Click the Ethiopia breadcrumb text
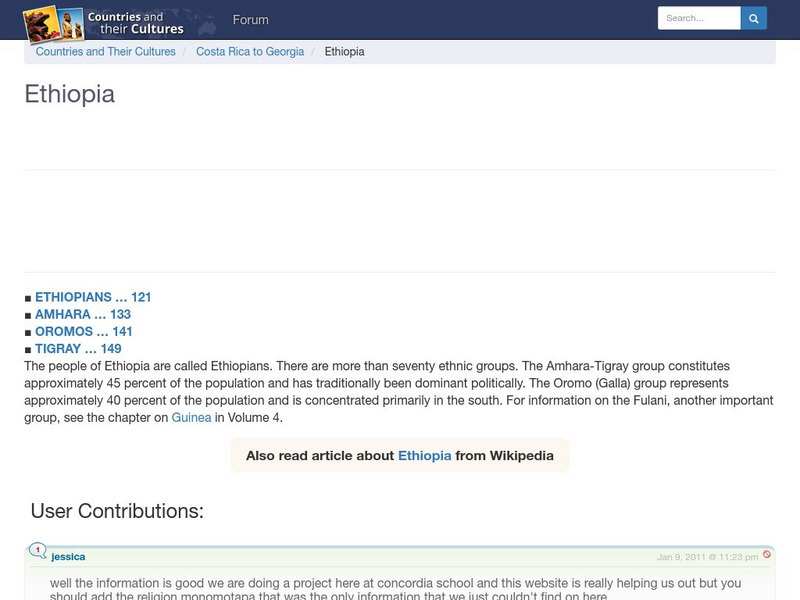The height and width of the screenshot is (600, 800). tap(344, 52)
